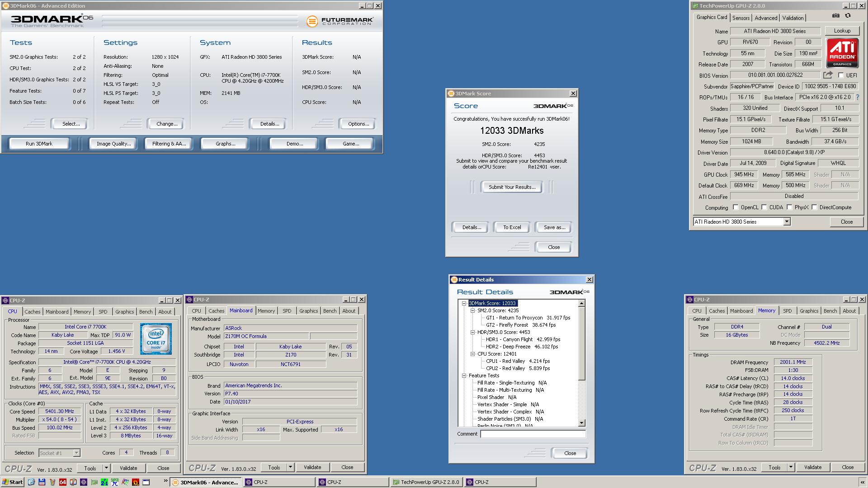The width and height of the screenshot is (868, 488).
Task: Open the Socket #1 selection dropdown
Action: [x=76, y=453]
